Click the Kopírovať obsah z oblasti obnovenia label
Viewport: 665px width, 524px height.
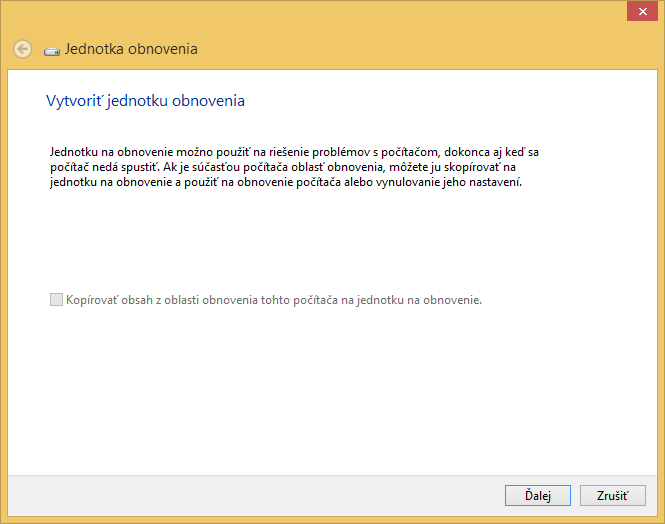pos(273,299)
